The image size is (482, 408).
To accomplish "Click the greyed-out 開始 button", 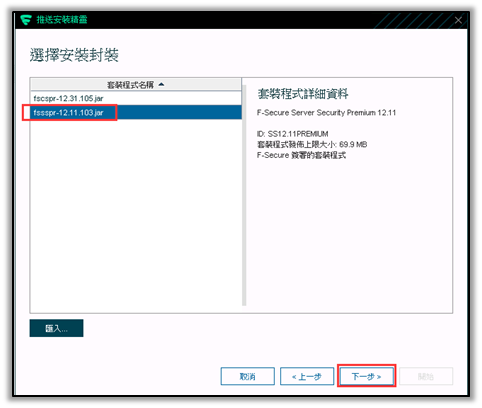I will pos(426,377).
